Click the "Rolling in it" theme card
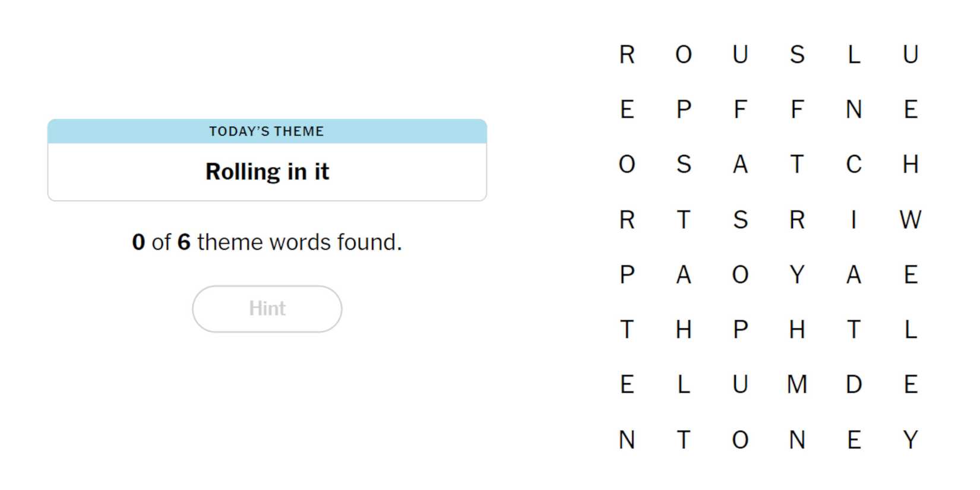 coord(267,172)
